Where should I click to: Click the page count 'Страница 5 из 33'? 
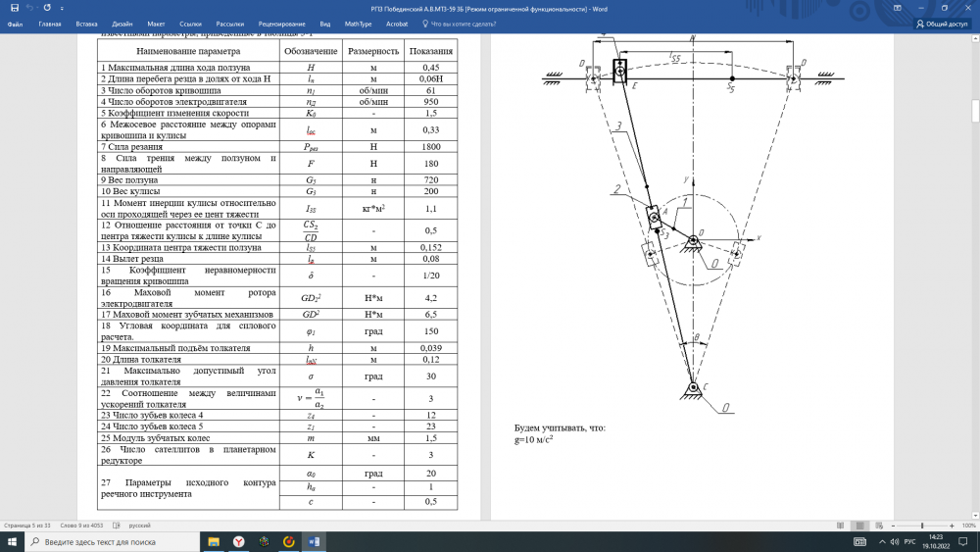[x=26, y=526]
